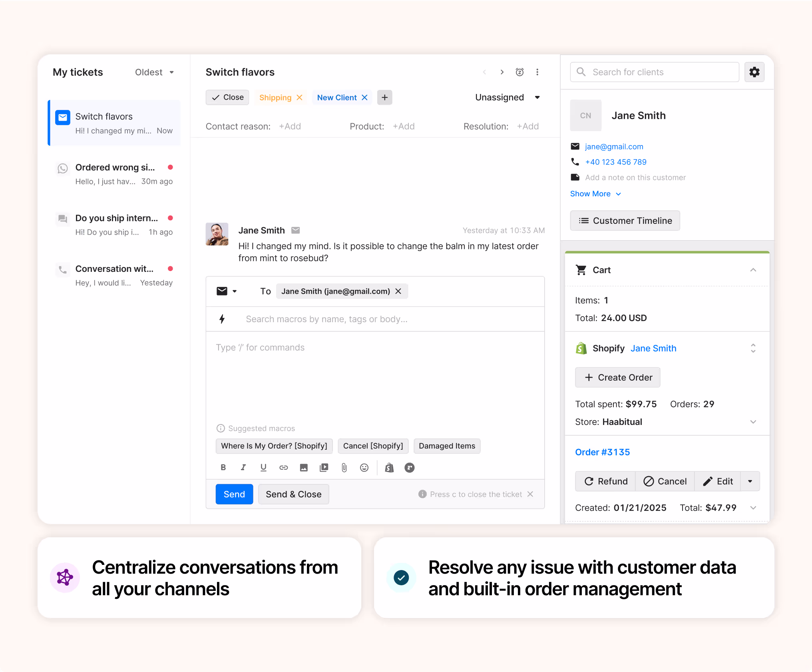Open the ticket three-dot more menu

coord(537,72)
